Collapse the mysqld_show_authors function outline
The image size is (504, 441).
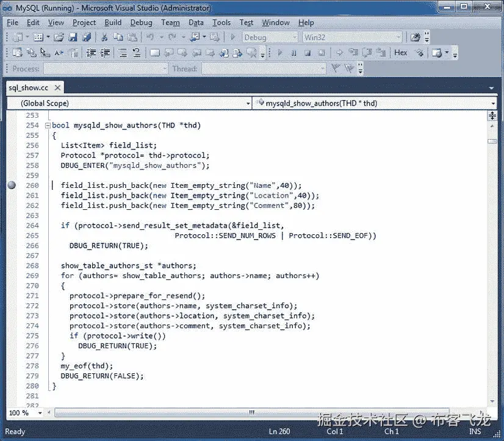[48, 126]
